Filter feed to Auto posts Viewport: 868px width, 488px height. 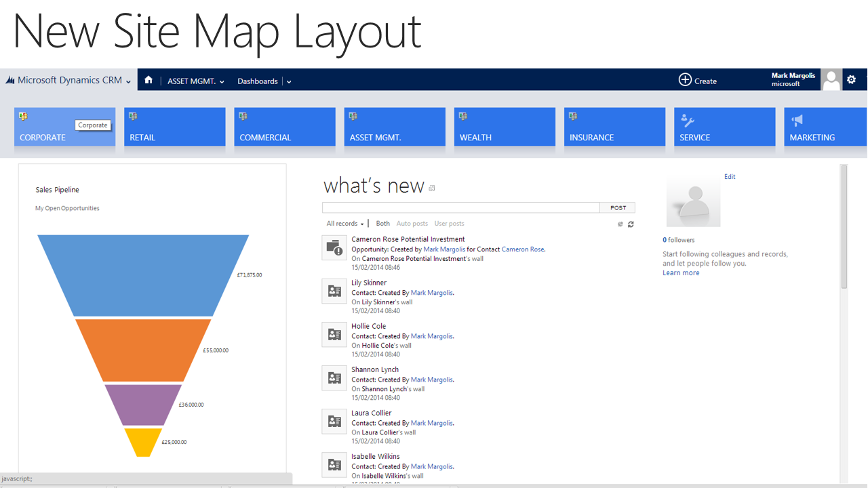coord(412,224)
